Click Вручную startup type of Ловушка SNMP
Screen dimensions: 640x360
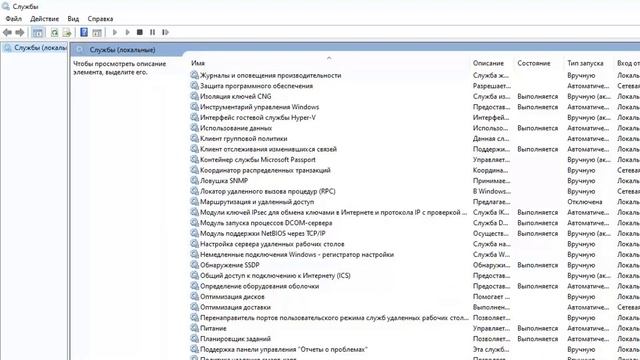[x=581, y=181]
